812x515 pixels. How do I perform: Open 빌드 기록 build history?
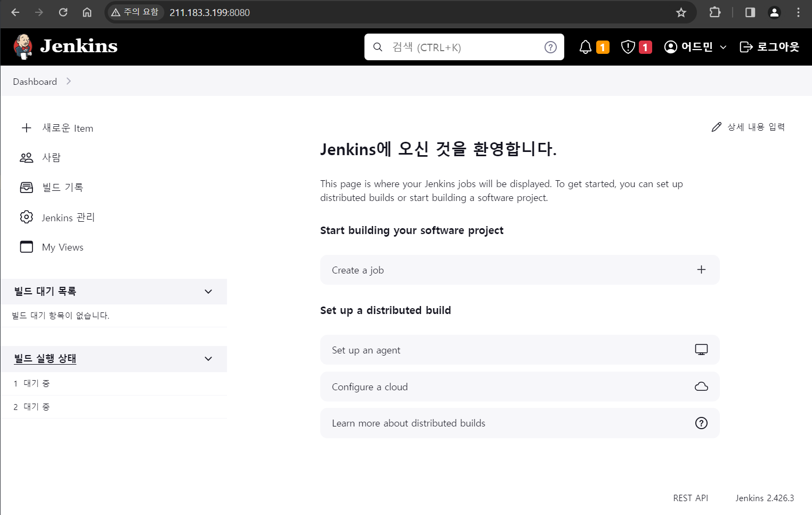coord(63,188)
